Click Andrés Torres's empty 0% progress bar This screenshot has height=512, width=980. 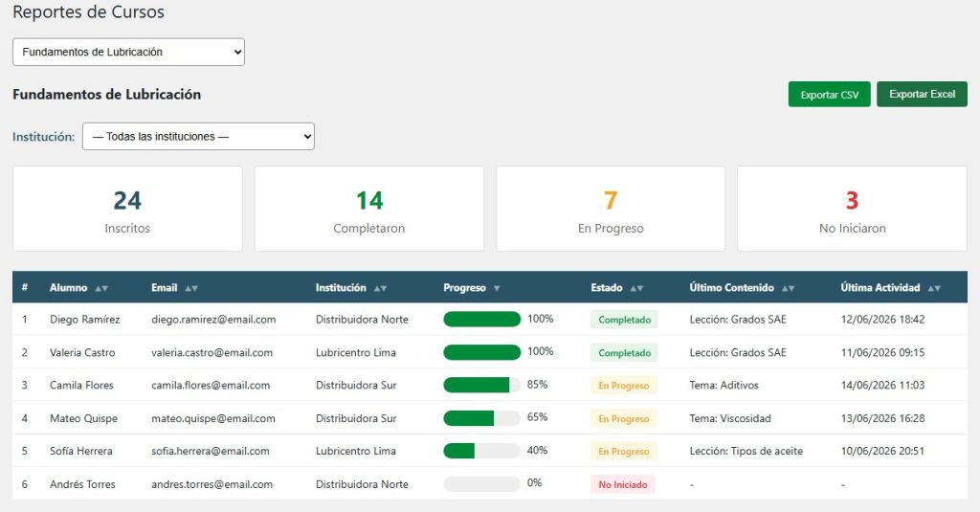click(482, 484)
